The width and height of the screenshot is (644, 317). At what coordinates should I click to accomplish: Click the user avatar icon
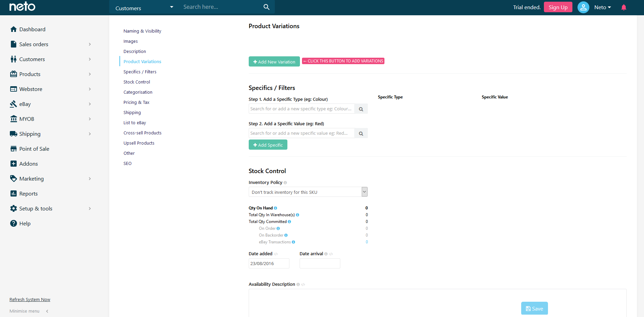[x=583, y=7]
